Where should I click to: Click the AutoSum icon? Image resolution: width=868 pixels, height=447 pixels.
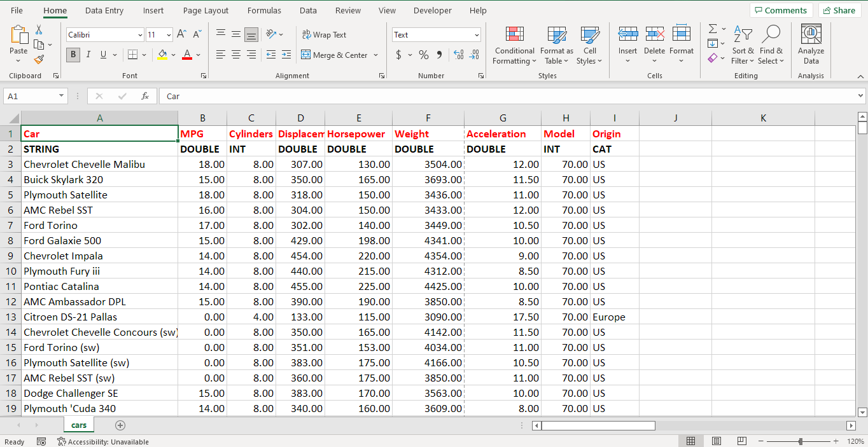pyautogui.click(x=711, y=29)
